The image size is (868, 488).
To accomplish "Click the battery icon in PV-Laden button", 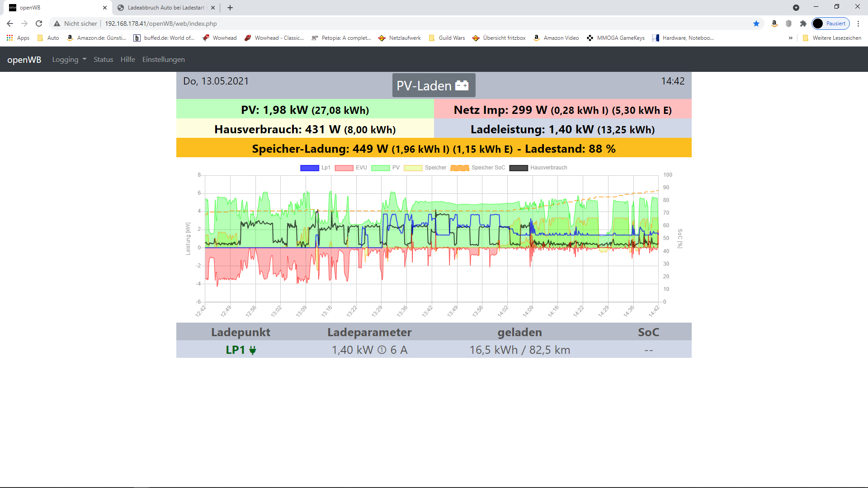I will click(x=462, y=85).
